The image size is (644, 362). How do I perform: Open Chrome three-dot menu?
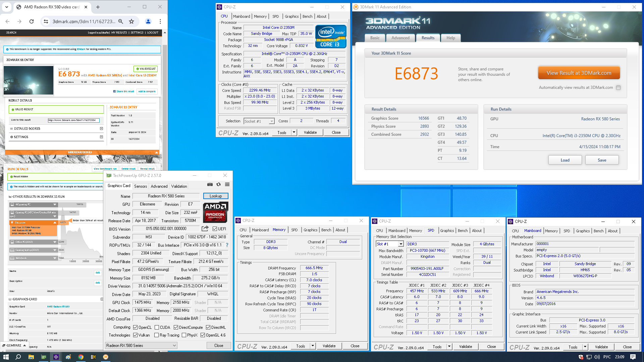(x=160, y=21)
